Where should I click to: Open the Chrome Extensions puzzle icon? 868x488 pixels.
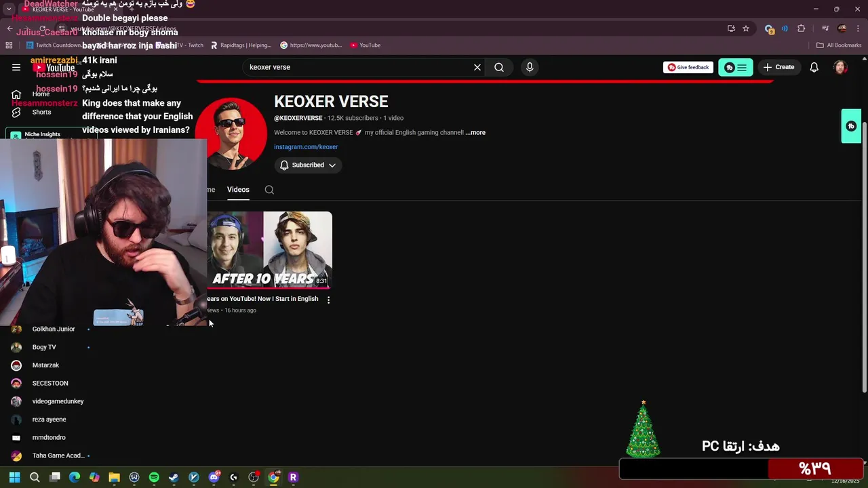802,28
